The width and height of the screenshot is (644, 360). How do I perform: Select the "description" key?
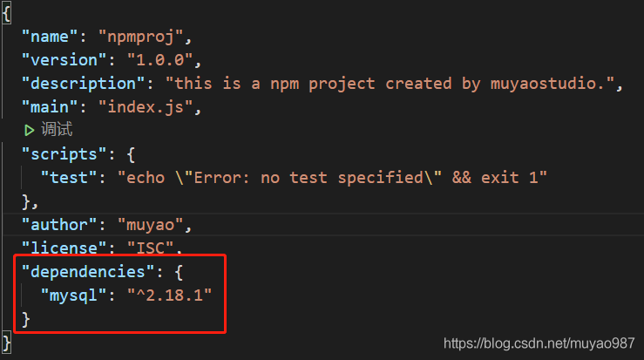point(84,84)
